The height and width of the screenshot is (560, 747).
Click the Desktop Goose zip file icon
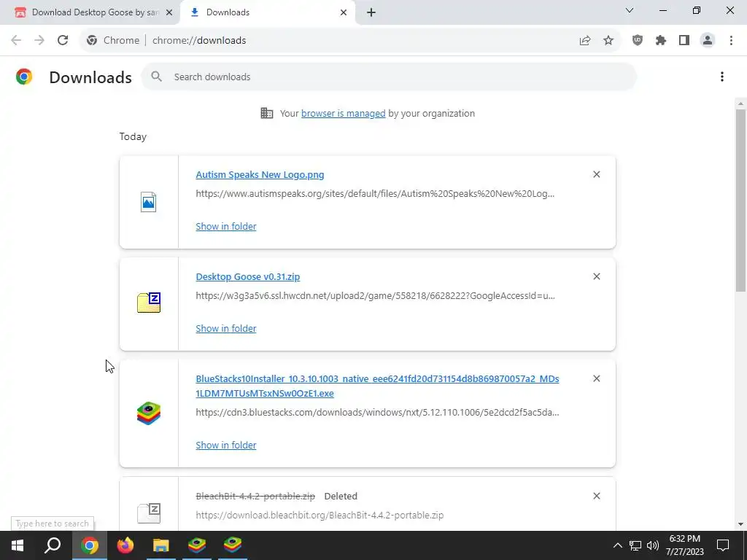click(x=149, y=303)
